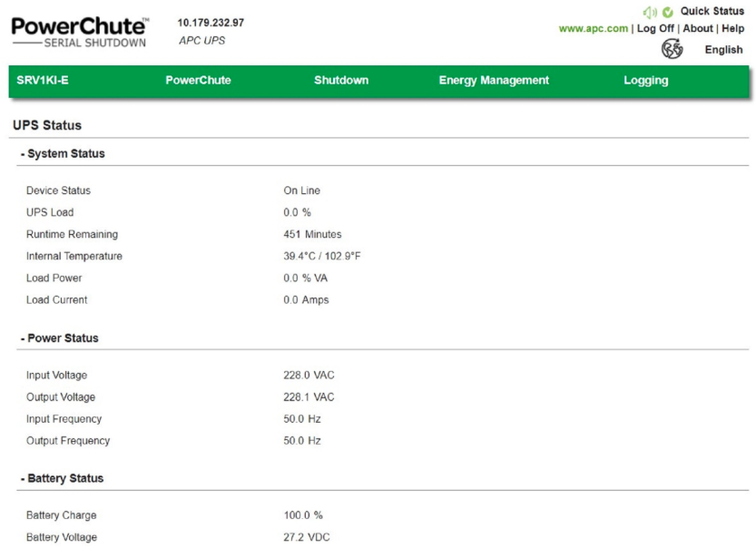Open Quick Status link

point(712,11)
